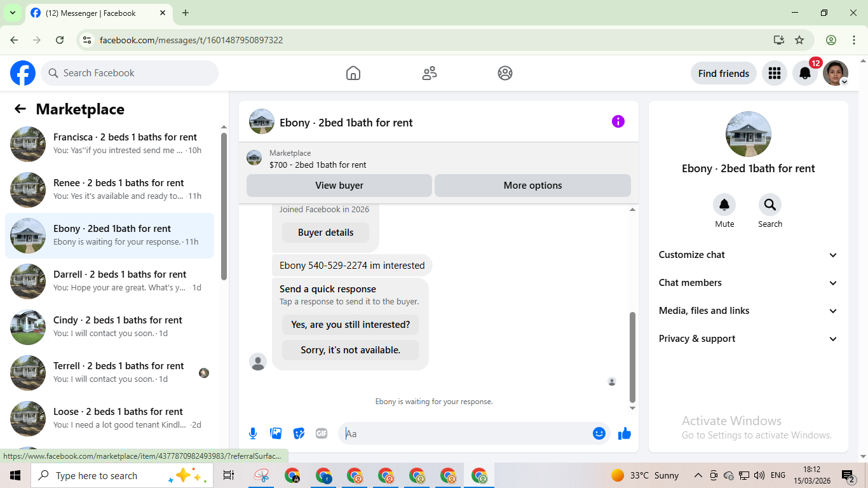Open Buyer details
This screenshot has width=868, height=488.
click(x=325, y=233)
